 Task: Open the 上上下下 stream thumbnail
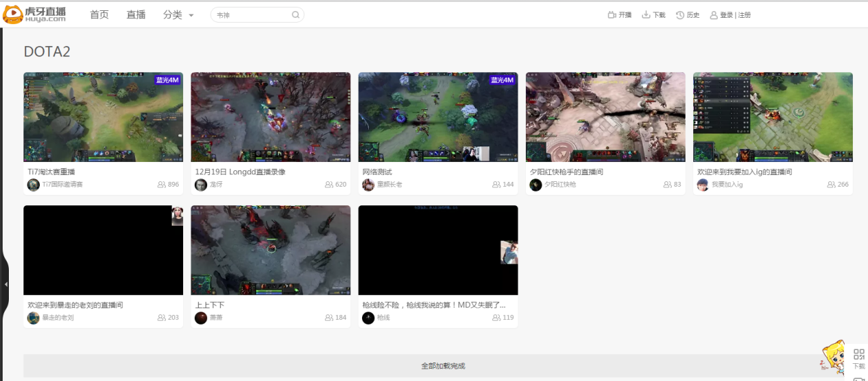[270, 250]
